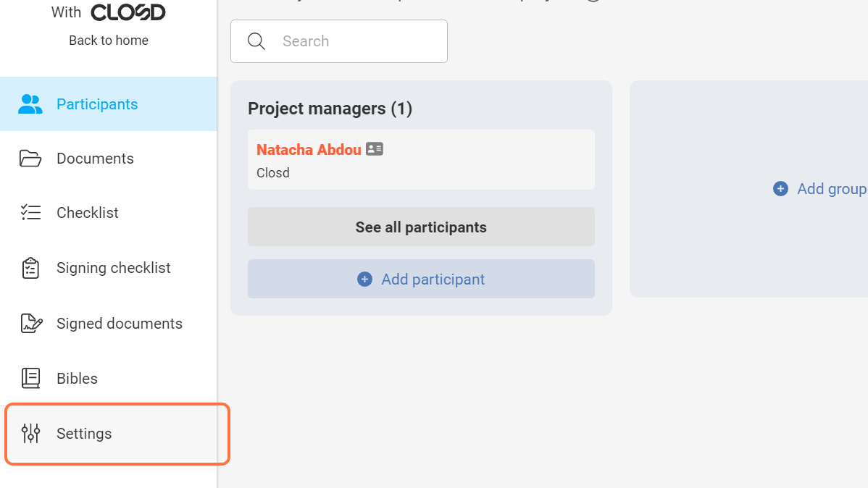The height and width of the screenshot is (488, 868).
Task: Go to the Settings menu item
Action: click(84, 434)
